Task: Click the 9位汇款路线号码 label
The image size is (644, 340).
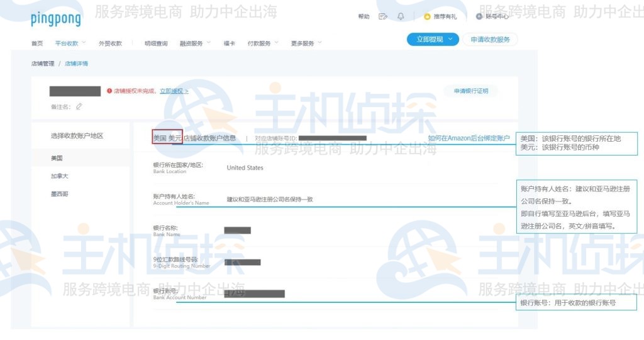Action: (x=176, y=259)
